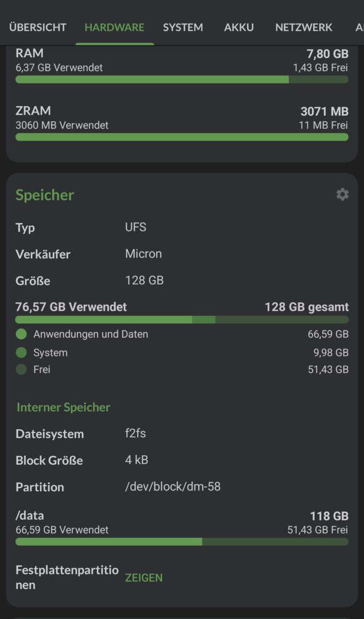364x619 pixels.
Task: Open the SYSTEM tab
Action: click(x=183, y=28)
